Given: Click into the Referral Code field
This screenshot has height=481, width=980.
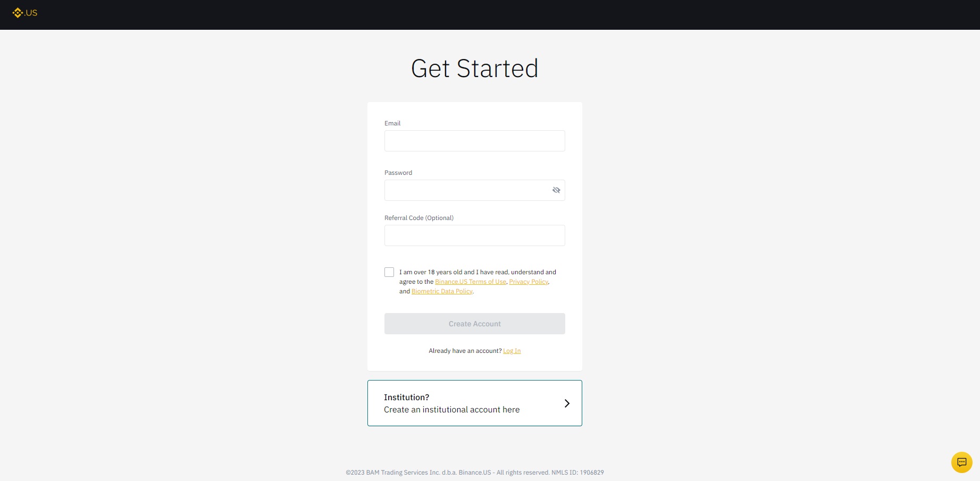Looking at the screenshot, I should click(474, 235).
